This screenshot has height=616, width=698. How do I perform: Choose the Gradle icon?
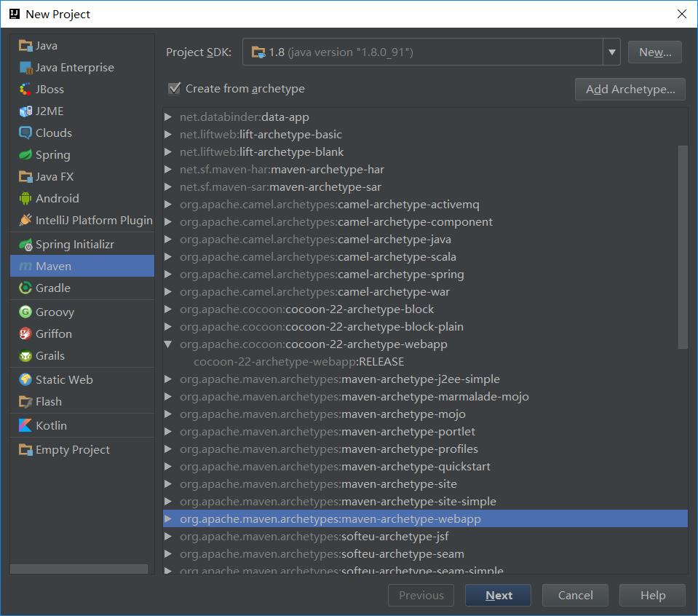25,288
